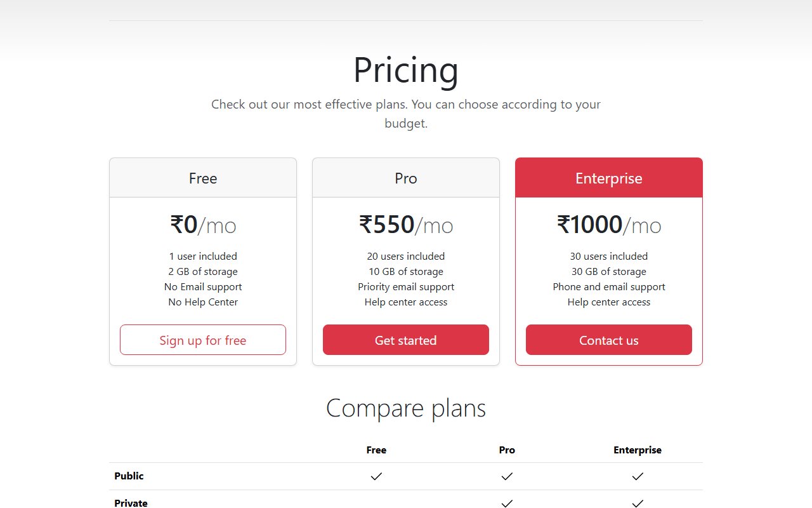Select the Private row label
812x508 pixels.
(x=131, y=503)
